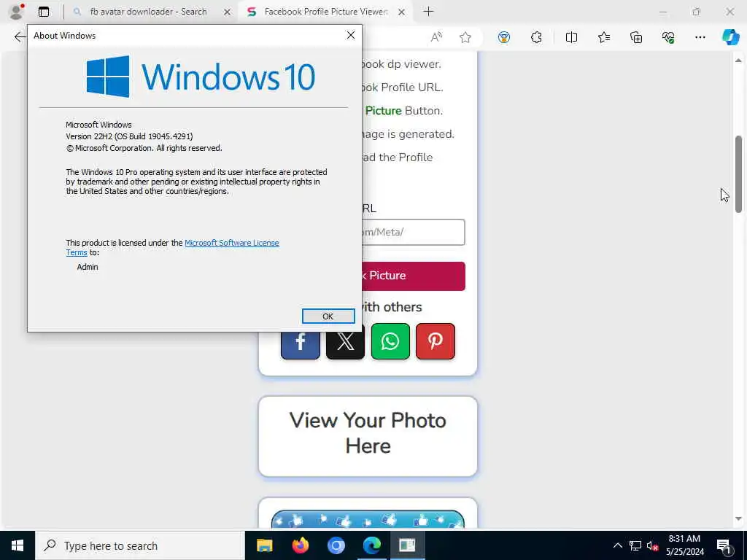
Task: Click the Facebook profile URL input field
Action: pos(413,233)
